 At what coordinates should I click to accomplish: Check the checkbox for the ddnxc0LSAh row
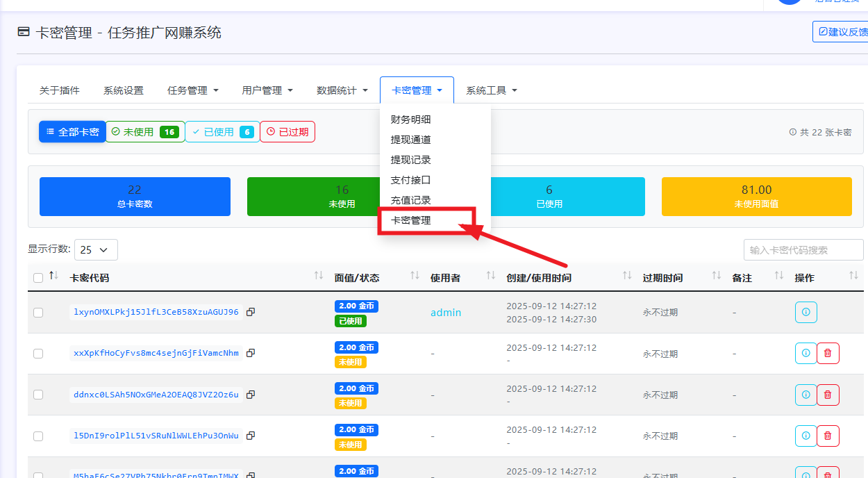click(37, 395)
